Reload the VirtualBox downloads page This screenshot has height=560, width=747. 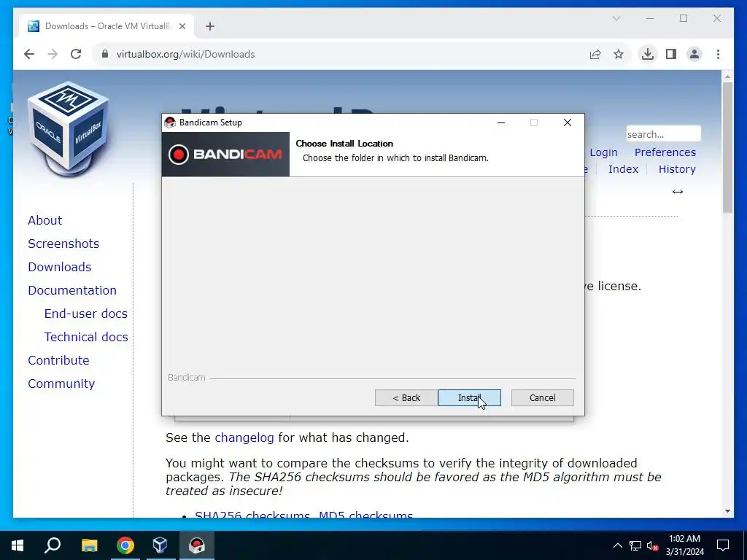coord(76,54)
